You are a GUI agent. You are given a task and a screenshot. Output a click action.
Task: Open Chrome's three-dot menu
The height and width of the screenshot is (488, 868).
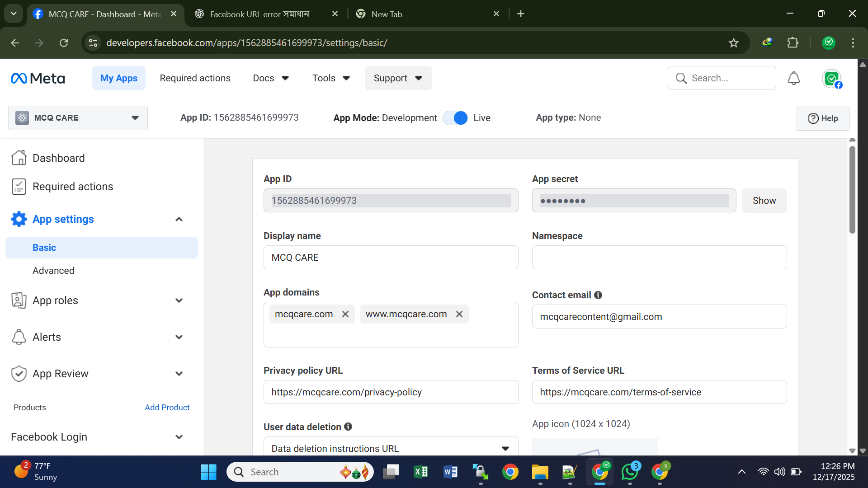tap(853, 43)
